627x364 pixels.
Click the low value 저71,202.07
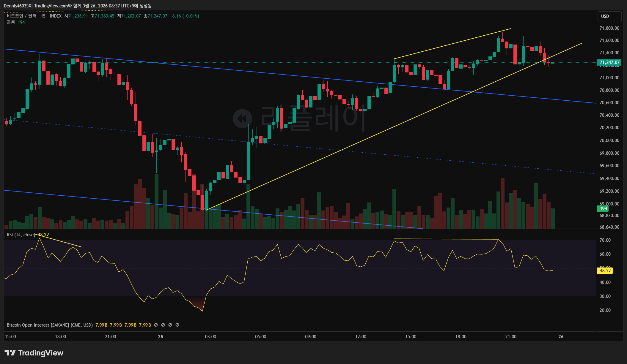coord(129,16)
